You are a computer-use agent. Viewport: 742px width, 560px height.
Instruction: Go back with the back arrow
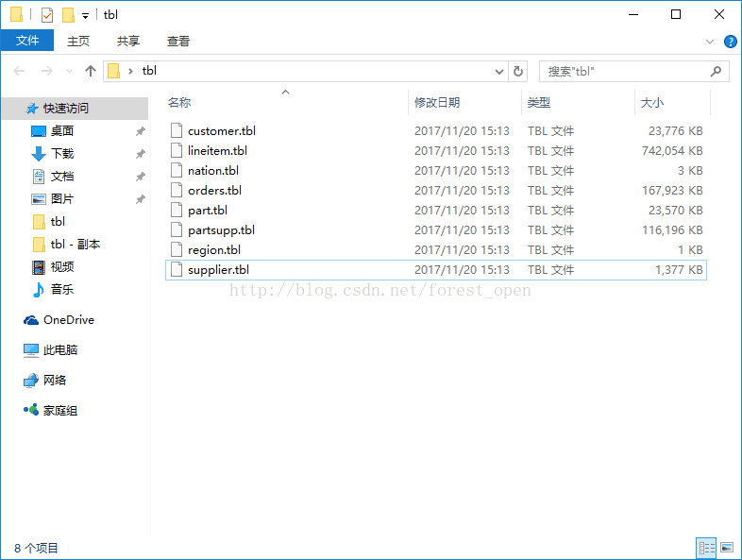click(x=19, y=71)
